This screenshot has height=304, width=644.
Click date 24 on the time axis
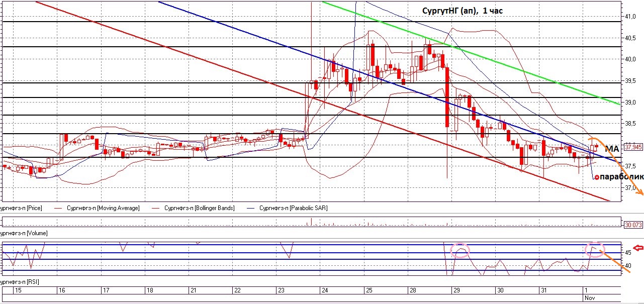click(325, 291)
